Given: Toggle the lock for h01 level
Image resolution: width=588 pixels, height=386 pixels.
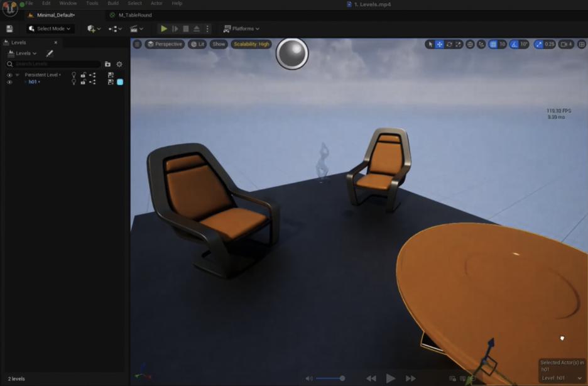Looking at the screenshot, I should click(x=83, y=82).
